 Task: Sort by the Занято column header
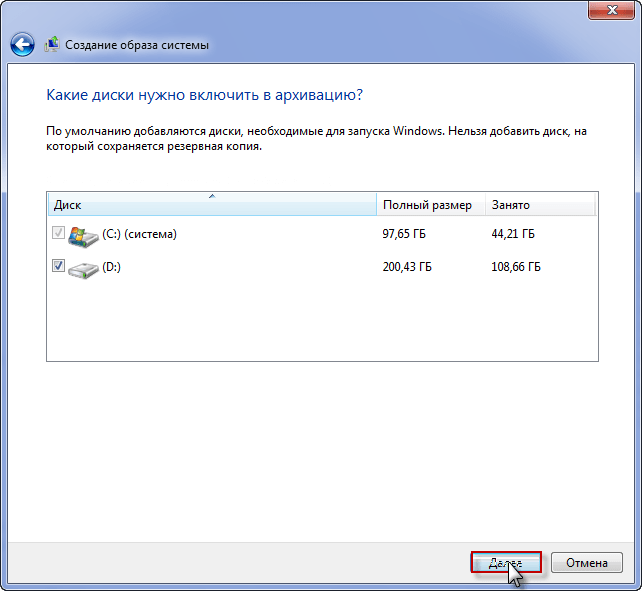click(540, 204)
